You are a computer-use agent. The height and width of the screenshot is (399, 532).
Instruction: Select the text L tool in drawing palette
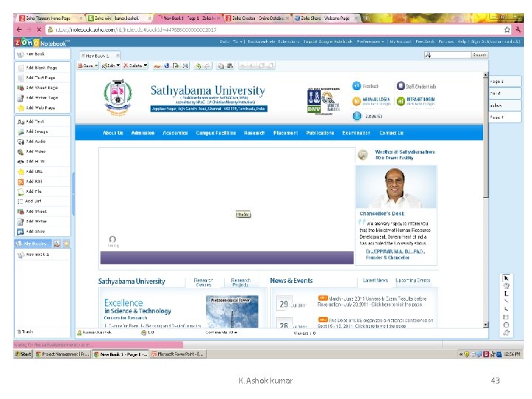(x=506, y=293)
